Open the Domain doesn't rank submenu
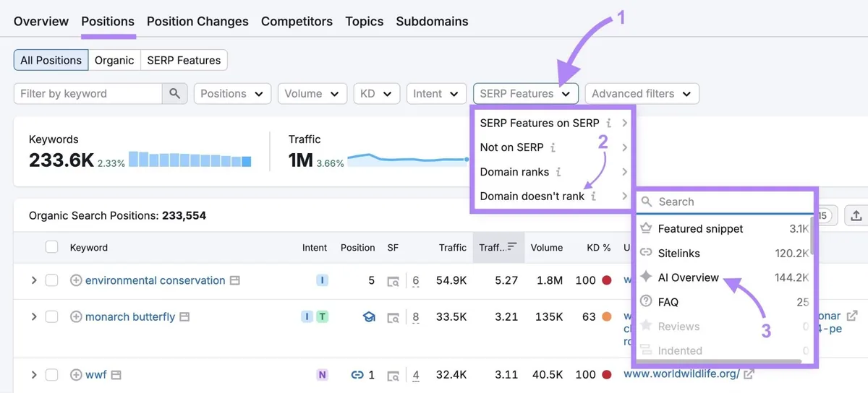Image resolution: width=868 pixels, height=393 pixels. 553,196
